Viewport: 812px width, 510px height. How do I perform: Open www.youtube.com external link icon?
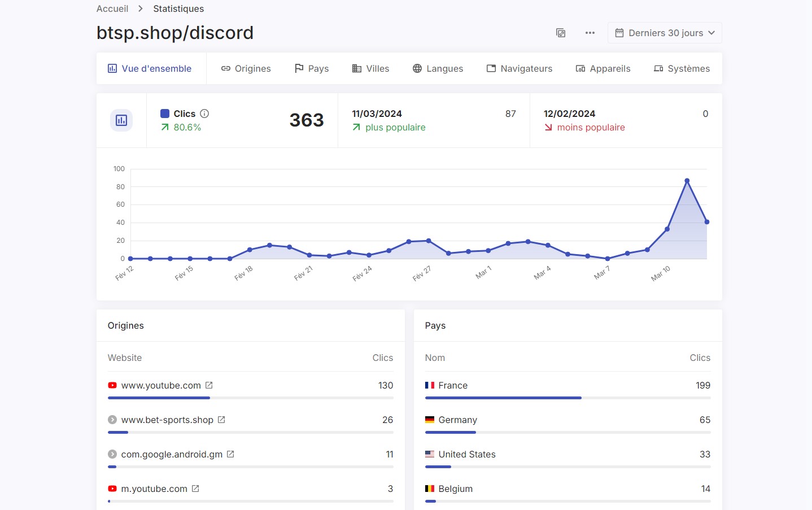tap(209, 385)
